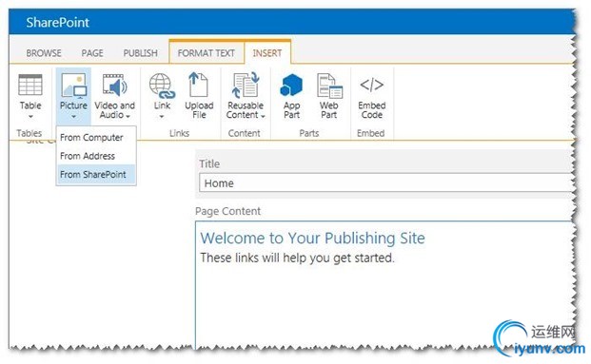This screenshot has height=364, width=591.
Task: Click the Content group label
Action: coord(244,133)
